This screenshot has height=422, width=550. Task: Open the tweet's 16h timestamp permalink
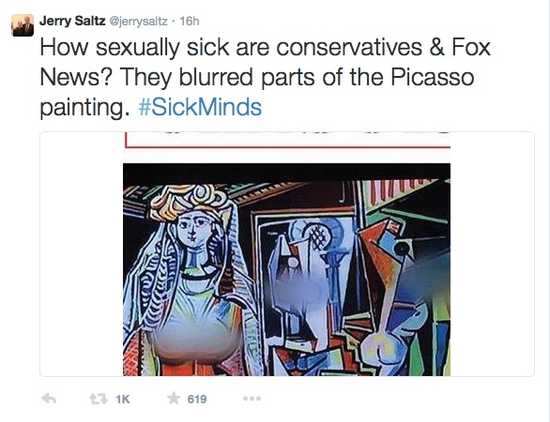click(189, 21)
